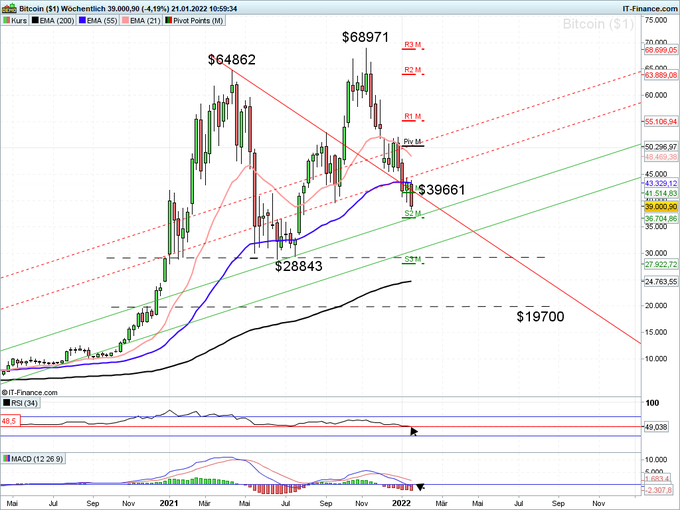This screenshot has height=510, width=680.
Task: Click the 27.922,72 price axis tag
Action: 661,264
